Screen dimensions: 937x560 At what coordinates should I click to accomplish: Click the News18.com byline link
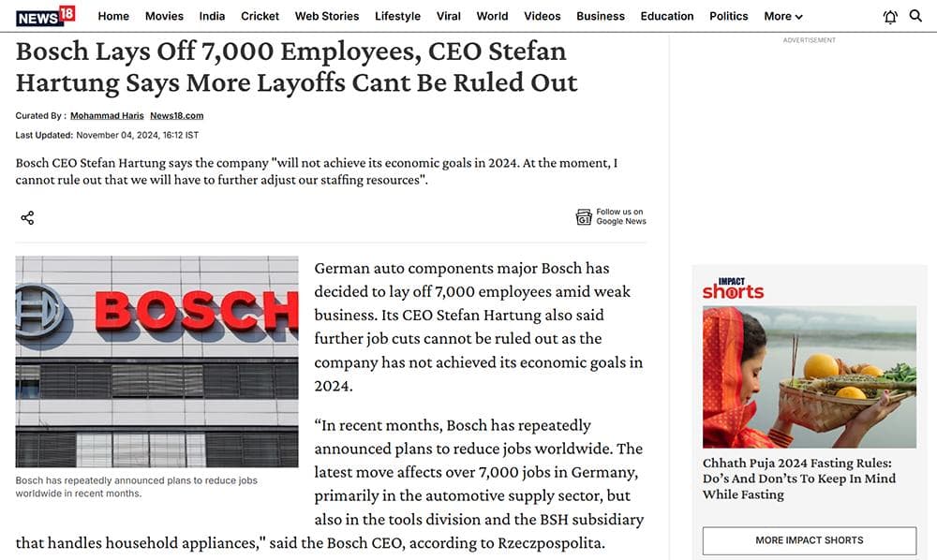coord(176,116)
